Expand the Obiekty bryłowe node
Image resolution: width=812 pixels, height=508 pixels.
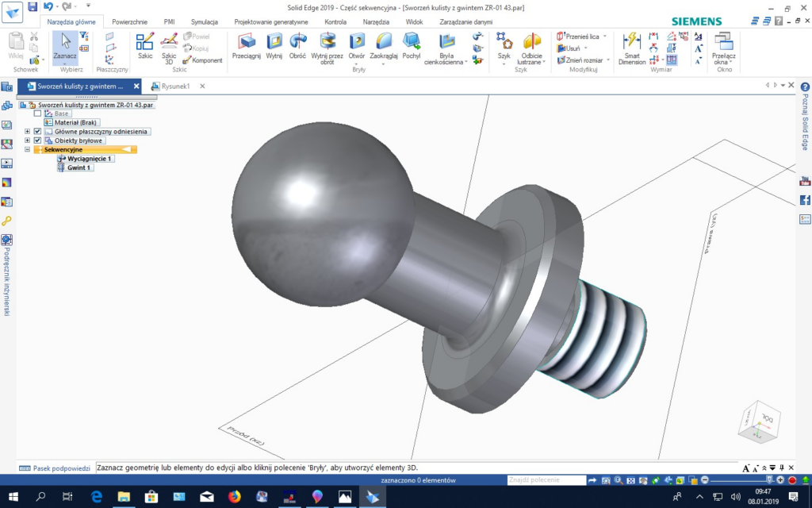pyautogui.click(x=28, y=140)
